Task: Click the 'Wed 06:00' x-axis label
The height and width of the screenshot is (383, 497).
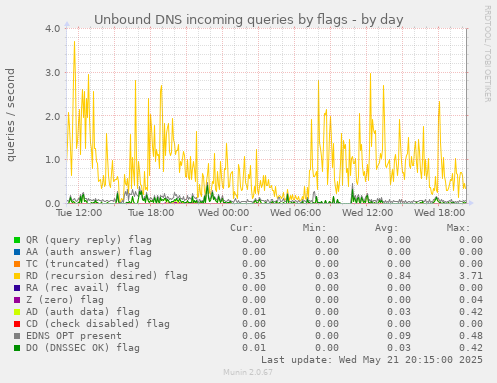Action: coord(295,213)
